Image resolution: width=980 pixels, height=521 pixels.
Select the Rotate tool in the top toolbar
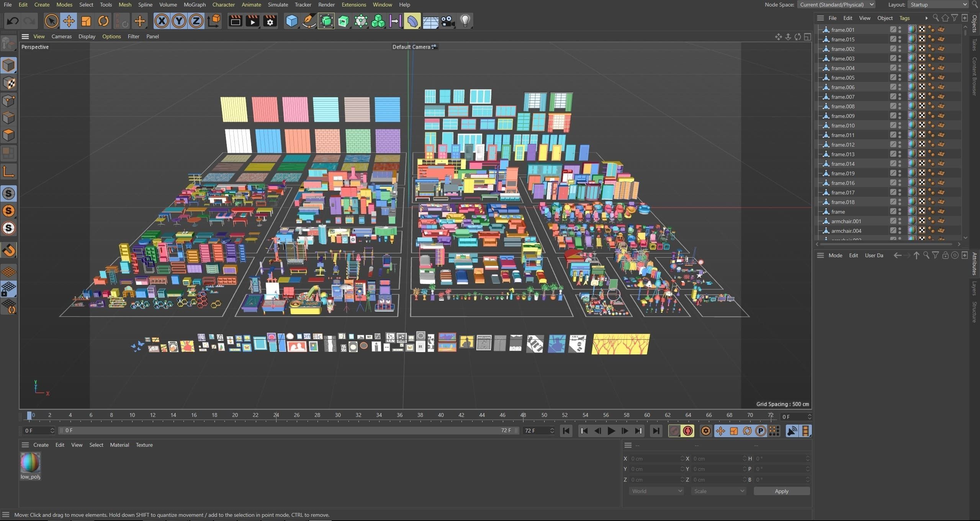[103, 21]
